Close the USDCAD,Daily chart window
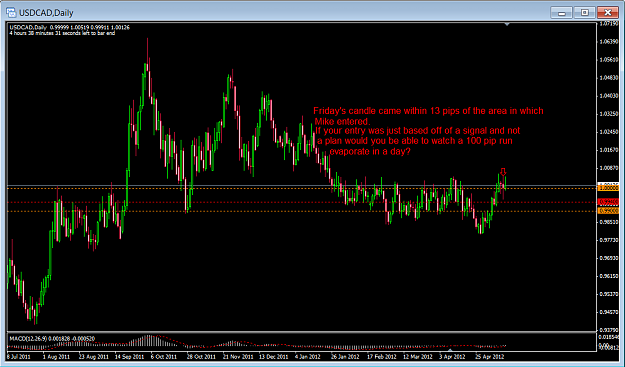This screenshot has width=625, height=367. (607, 13)
